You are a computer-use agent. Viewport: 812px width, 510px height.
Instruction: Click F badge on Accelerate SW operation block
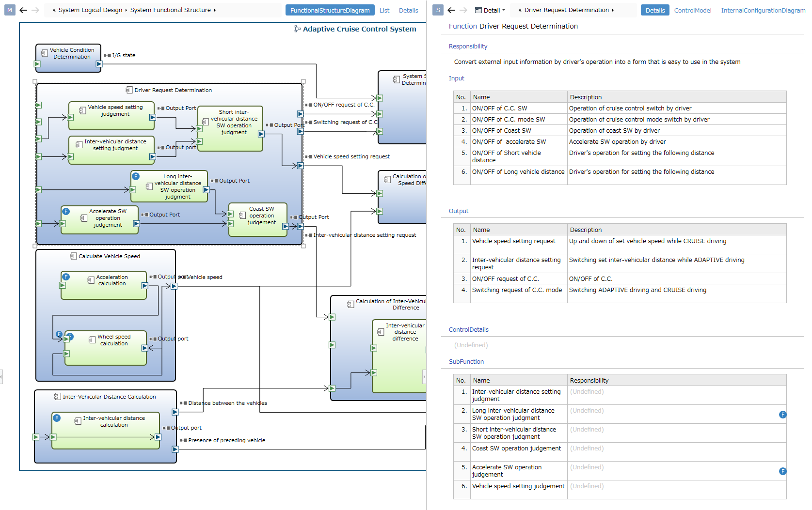click(66, 212)
